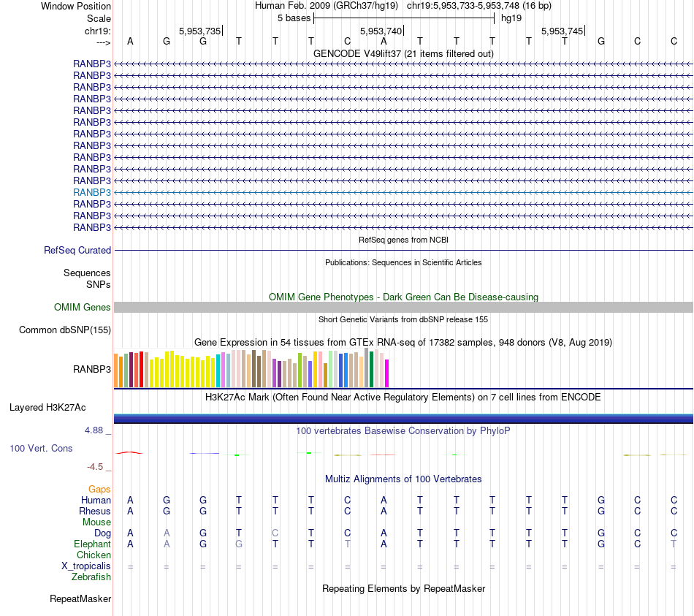The width and height of the screenshot is (694, 616).
Task: Click the Mouse species label
Action: click(x=96, y=522)
